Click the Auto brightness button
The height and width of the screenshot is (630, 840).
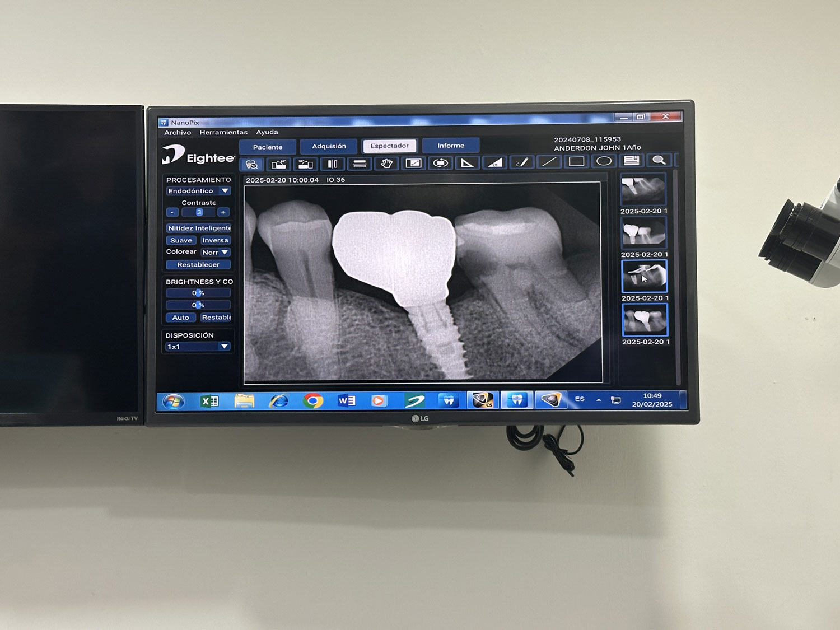point(180,318)
